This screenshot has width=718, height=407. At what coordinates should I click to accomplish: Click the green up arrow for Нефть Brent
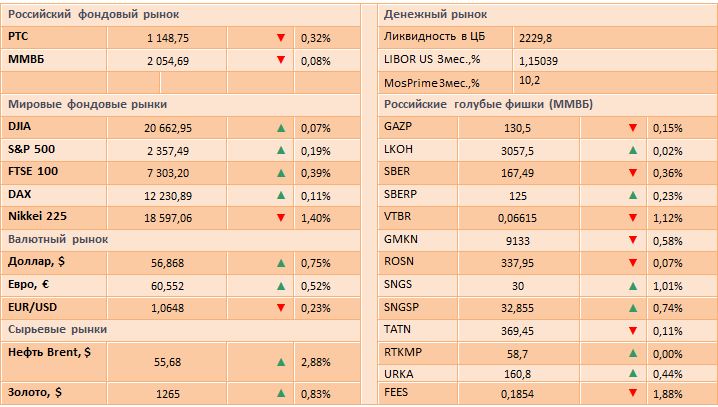coord(281,359)
